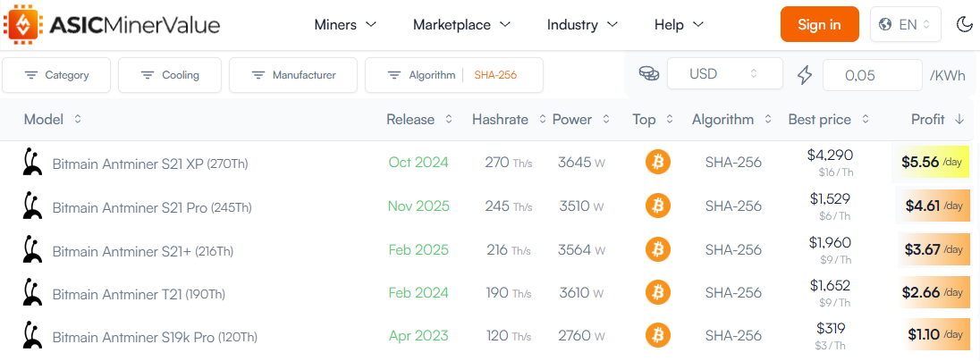Click the filter lines icon on Algorithm
This screenshot has height=361, width=980.
tap(393, 75)
